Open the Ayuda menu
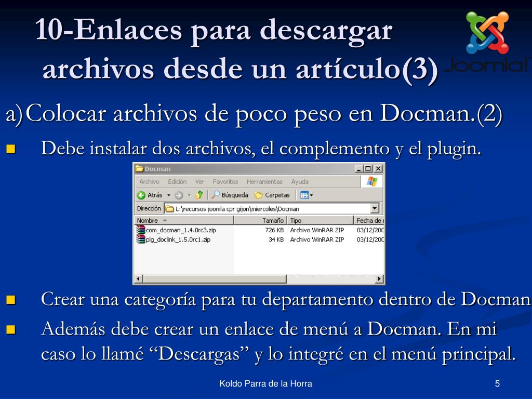The height and width of the screenshot is (399, 532). click(300, 182)
